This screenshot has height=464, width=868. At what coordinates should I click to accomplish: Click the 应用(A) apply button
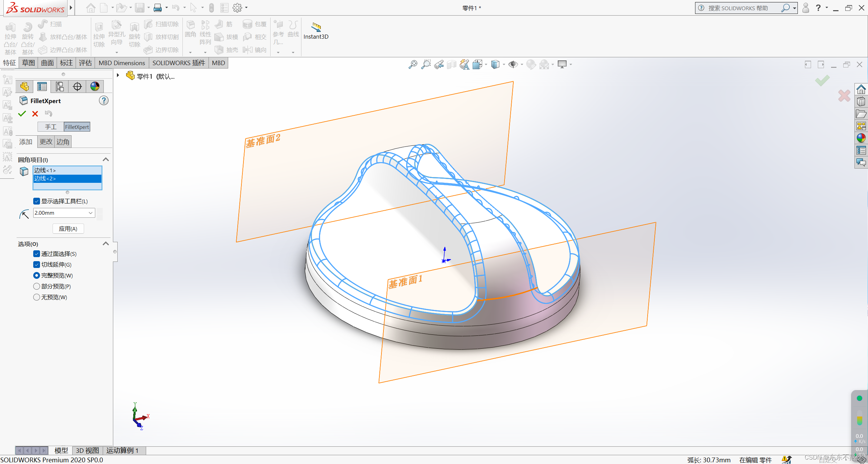coord(68,229)
